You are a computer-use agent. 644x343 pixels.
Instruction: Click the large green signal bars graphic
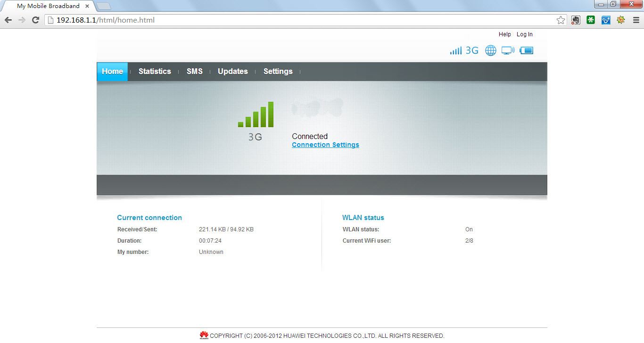(256, 114)
